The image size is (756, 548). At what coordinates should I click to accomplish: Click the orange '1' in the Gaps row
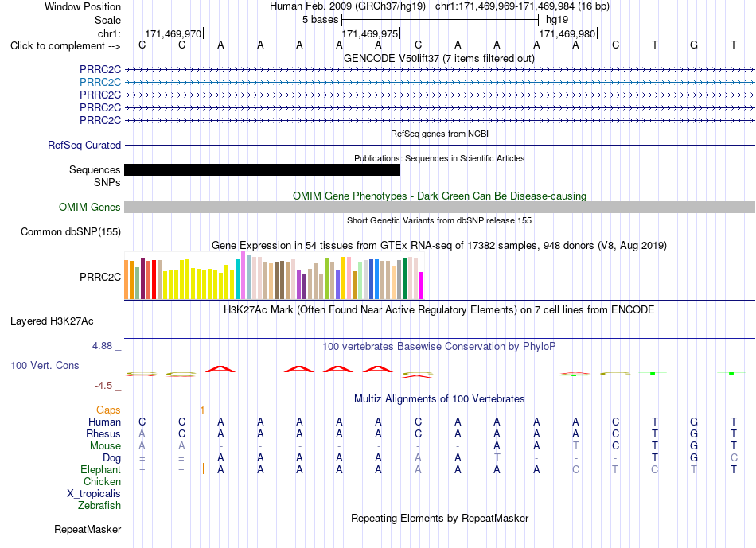coord(202,410)
